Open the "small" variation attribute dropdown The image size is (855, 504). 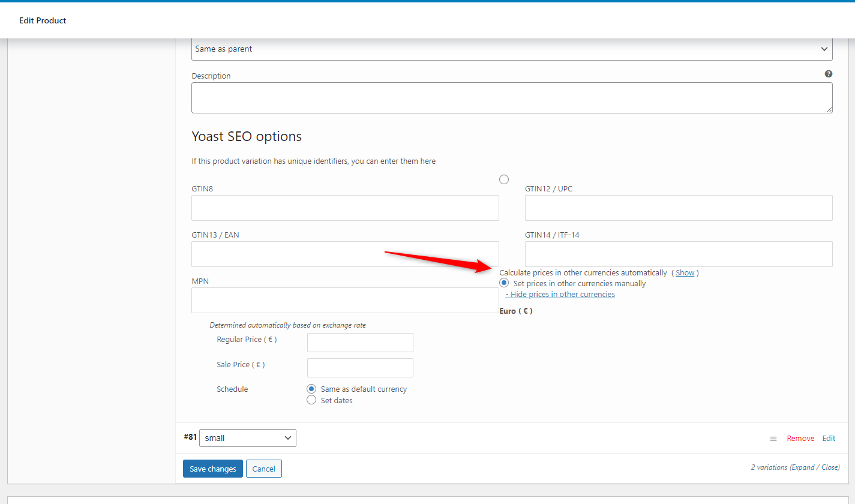tap(248, 438)
